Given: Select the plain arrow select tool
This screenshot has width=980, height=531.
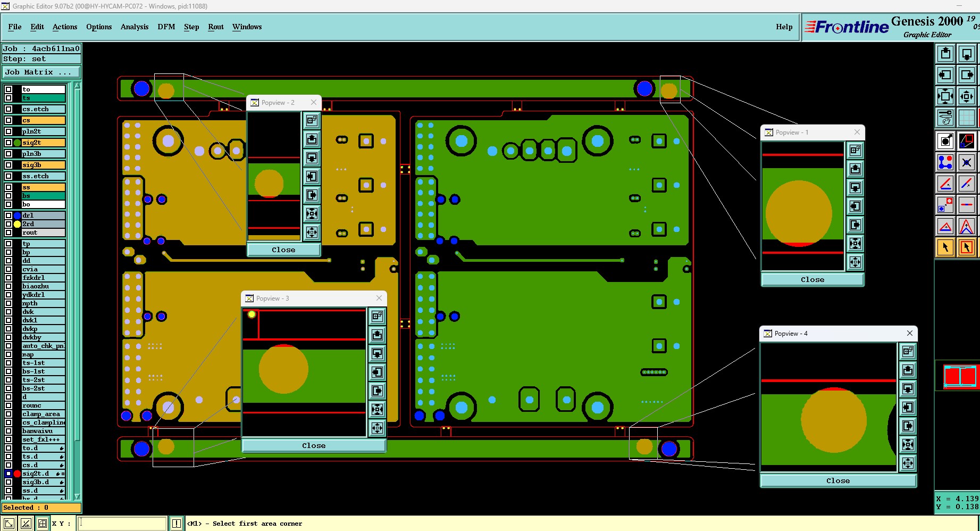Looking at the screenshot, I should click(945, 247).
